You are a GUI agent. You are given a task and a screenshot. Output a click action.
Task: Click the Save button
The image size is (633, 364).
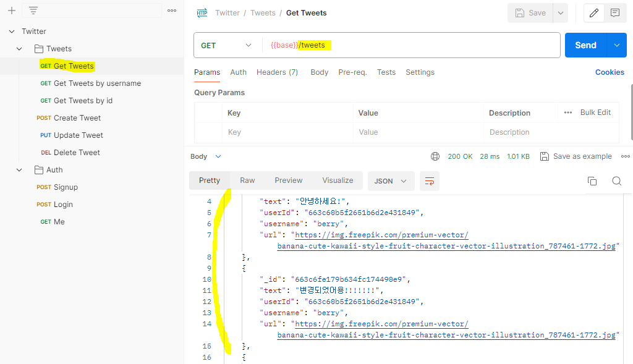(530, 13)
